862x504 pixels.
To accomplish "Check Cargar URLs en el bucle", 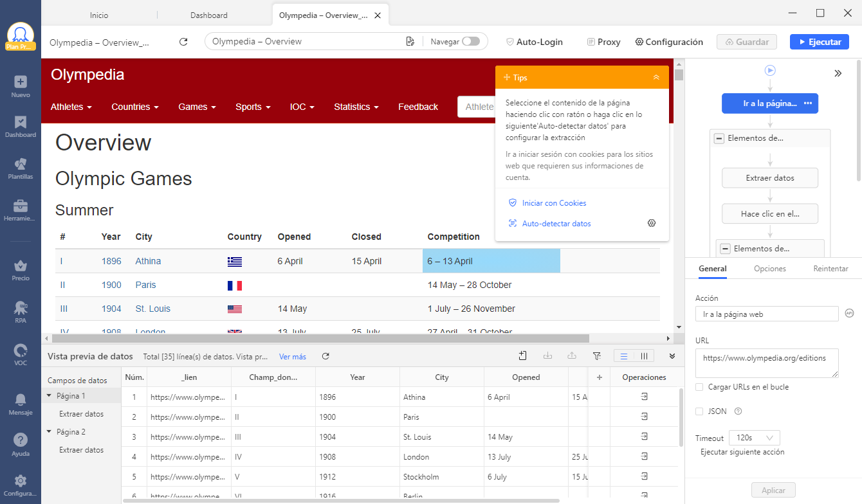I will [x=699, y=387].
